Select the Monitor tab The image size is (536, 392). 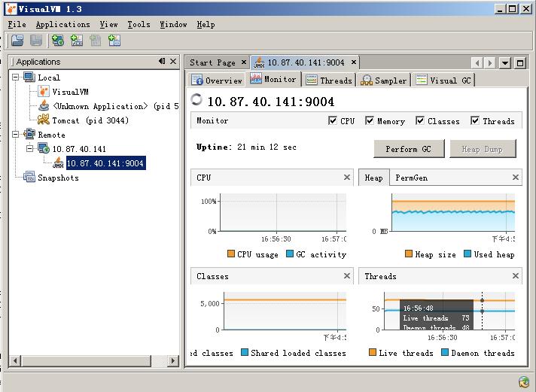[x=273, y=79]
